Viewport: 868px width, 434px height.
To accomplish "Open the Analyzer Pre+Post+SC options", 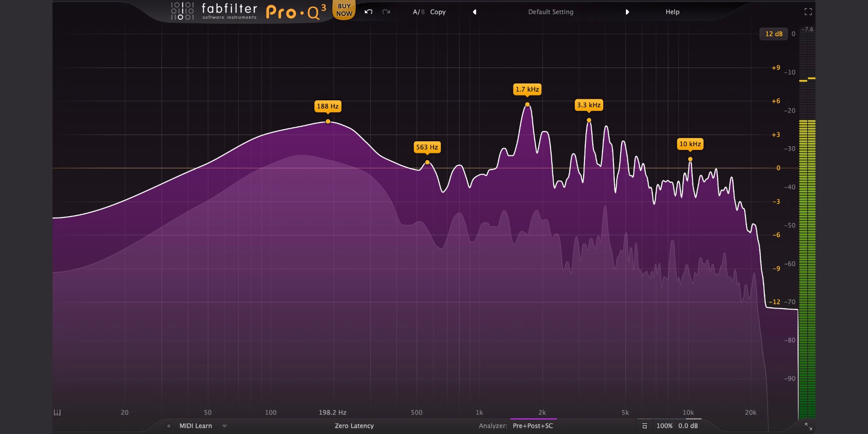I will pyautogui.click(x=533, y=426).
